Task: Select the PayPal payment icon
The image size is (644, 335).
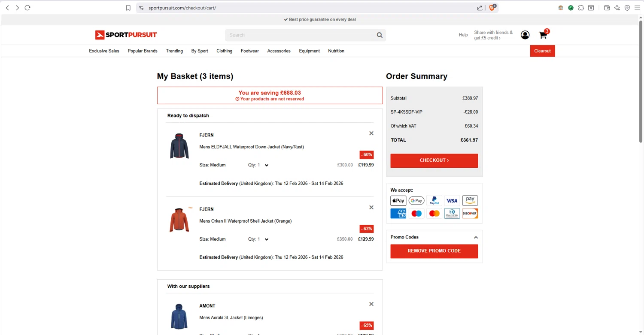Action: pyautogui.click(x=434, y=201)
